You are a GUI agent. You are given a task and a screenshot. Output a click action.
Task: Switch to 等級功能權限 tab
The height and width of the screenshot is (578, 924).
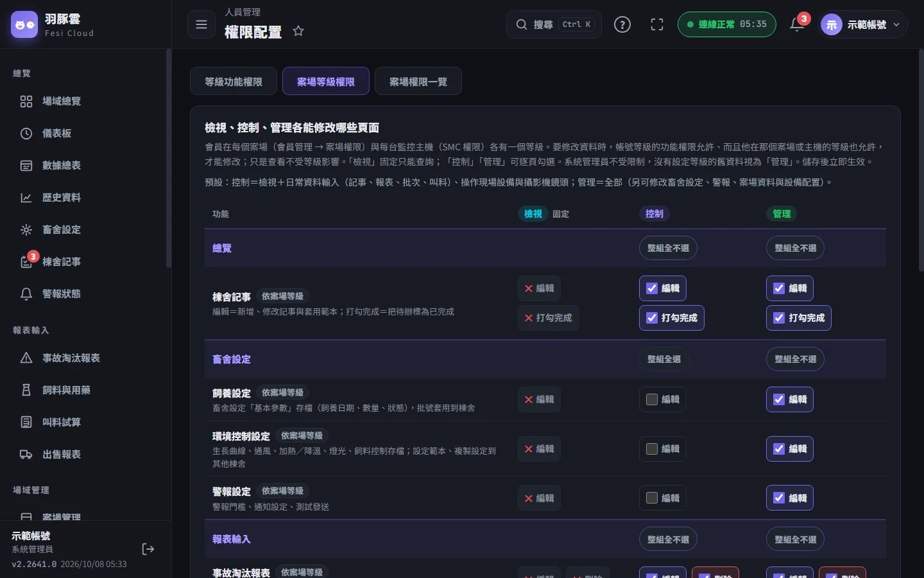pyautogui.click(x=234, y=82)
